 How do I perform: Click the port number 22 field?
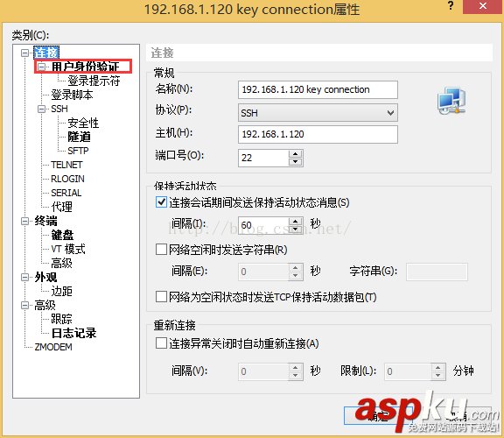tap(263, 158)
